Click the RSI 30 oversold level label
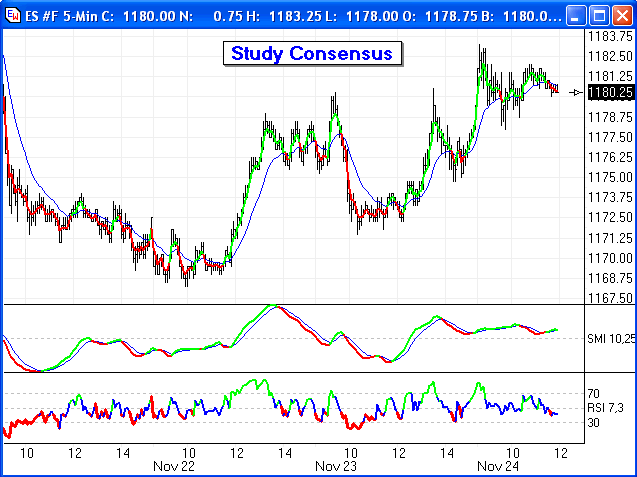This screenshot has height=477, width=637. (x=593, y=423)
